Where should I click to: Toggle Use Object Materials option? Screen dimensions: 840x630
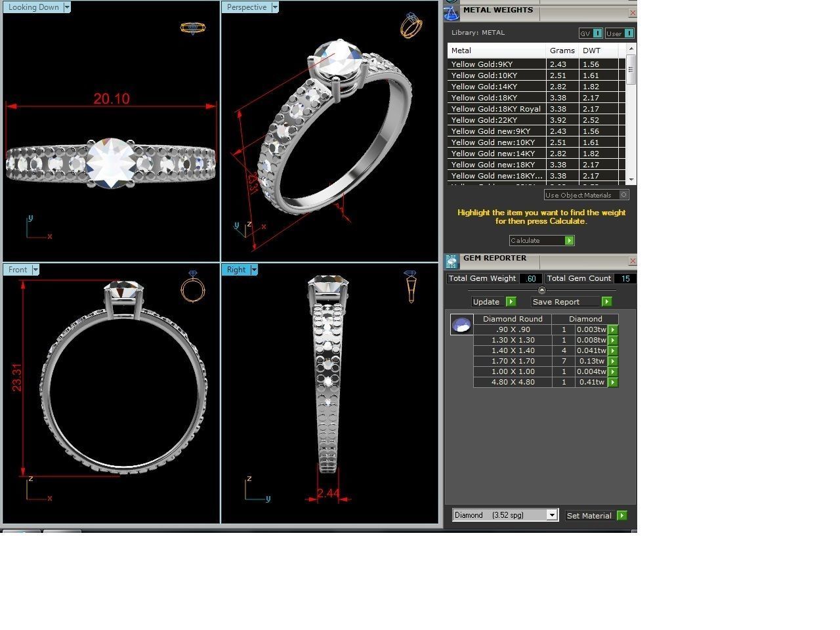[624, 195]
